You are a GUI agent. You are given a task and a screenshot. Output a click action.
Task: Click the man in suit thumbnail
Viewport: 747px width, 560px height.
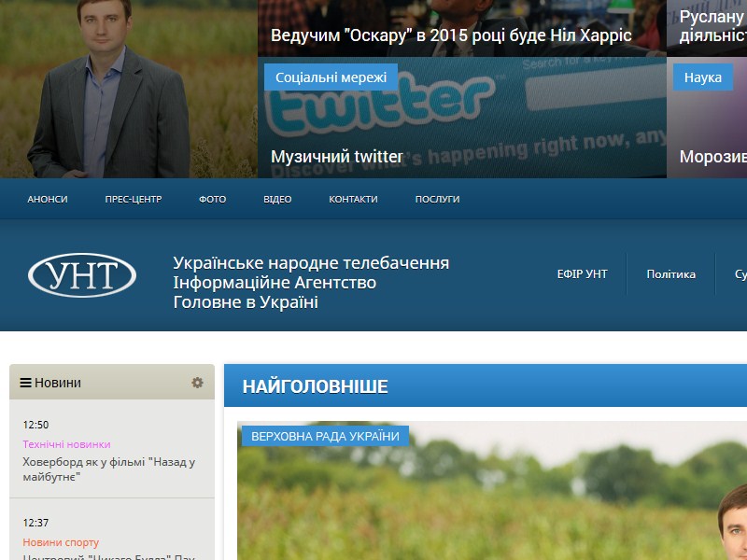pyautogui.click(x=128, y=89)
